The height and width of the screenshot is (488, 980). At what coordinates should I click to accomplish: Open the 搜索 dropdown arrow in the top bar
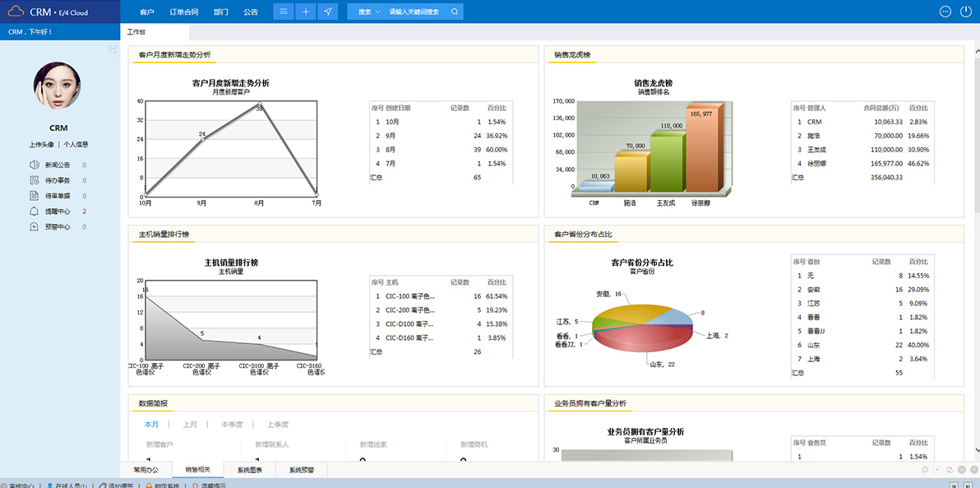pos(377,12)
